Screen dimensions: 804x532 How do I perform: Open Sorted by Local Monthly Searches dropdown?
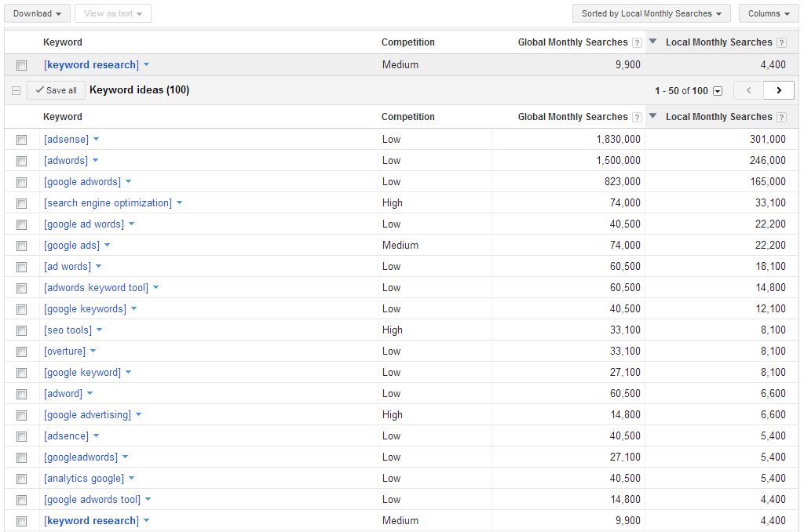(651, 13)
